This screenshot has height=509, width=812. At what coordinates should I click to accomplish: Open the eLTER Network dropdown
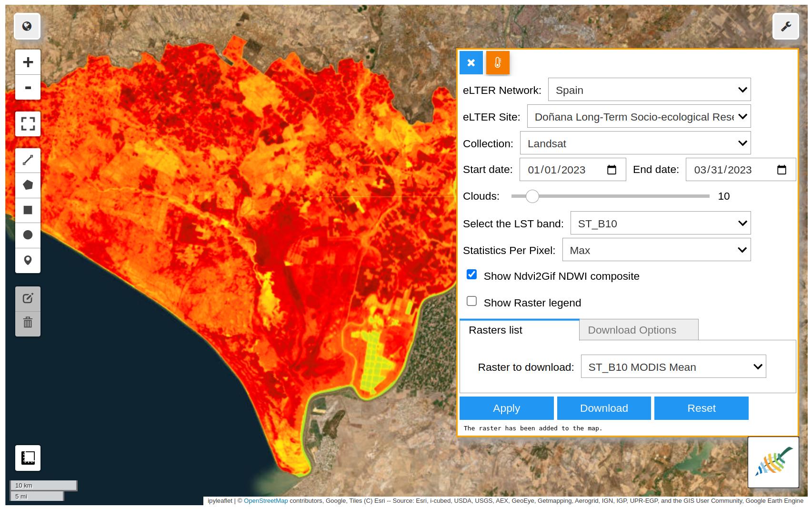coord(649,90)
